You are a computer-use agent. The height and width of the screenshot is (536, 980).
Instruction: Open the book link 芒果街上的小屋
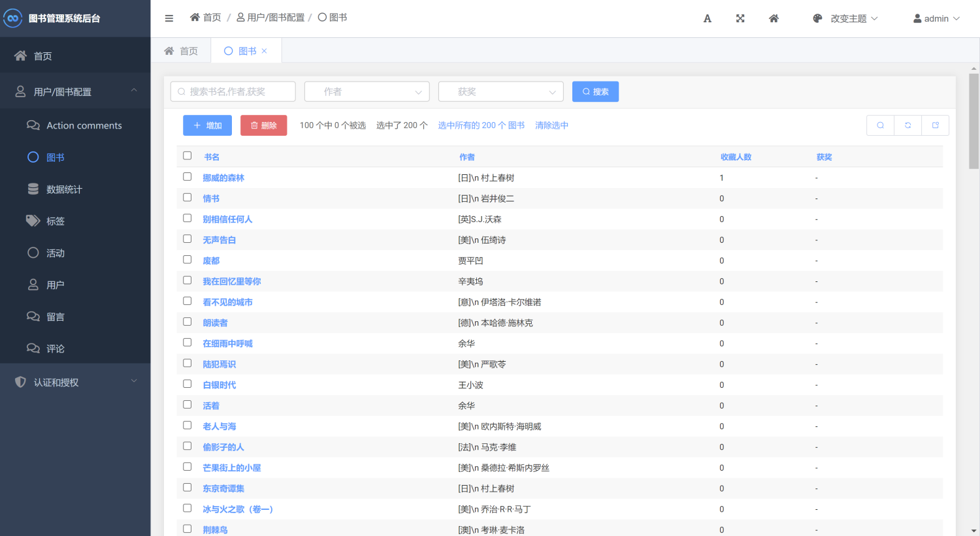(232, 468)
